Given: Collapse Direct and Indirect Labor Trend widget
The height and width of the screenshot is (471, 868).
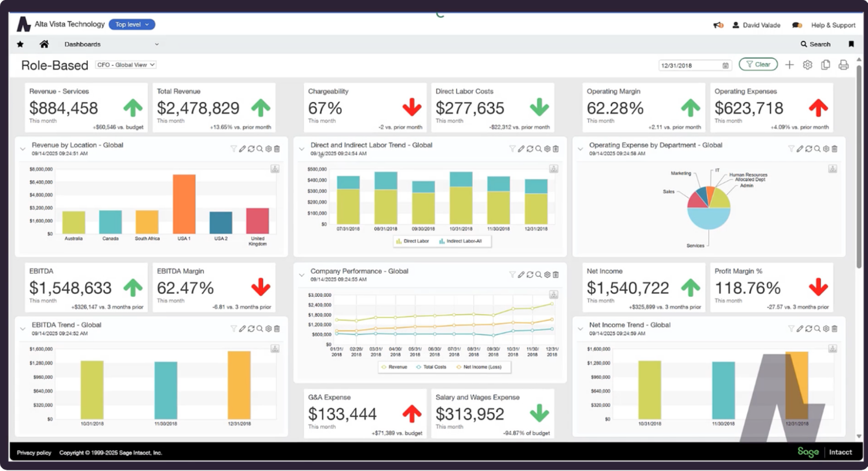Looking at the screenshot, I should coord(301,149).
